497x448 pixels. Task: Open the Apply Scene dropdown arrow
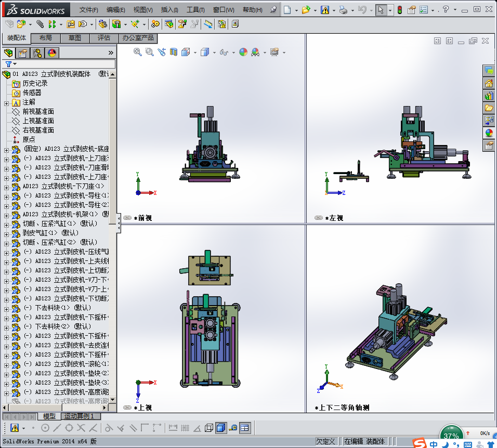pyautogui.click(x=265, y=52)
